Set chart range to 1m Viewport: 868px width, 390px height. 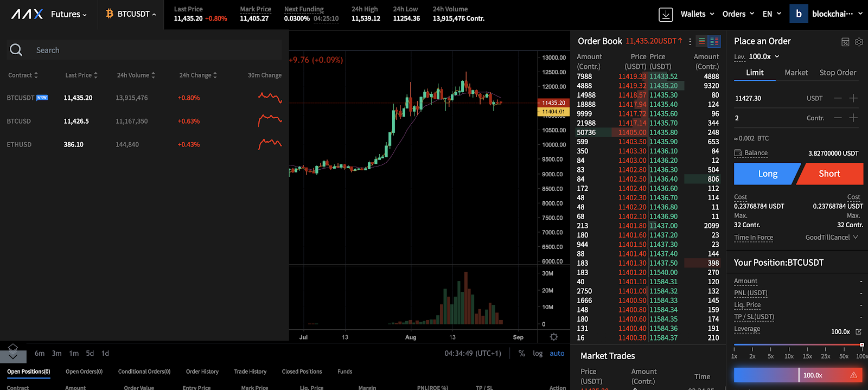[x=74, y=353]
